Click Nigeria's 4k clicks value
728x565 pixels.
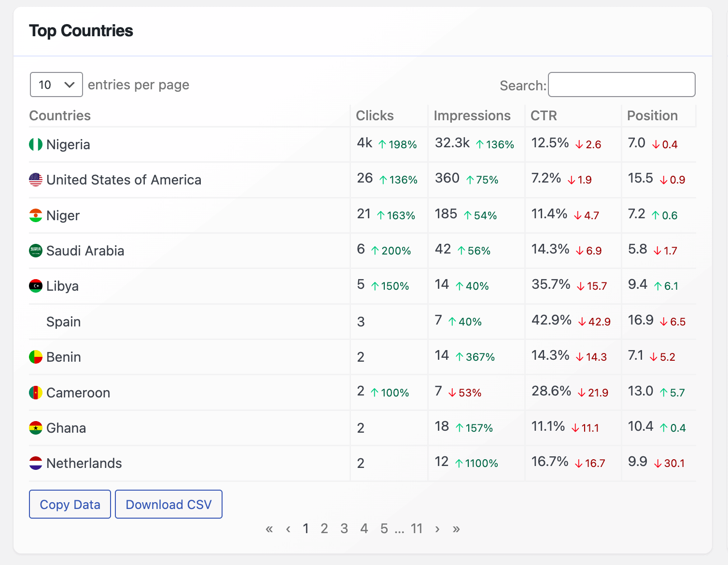tap(364, 143)
